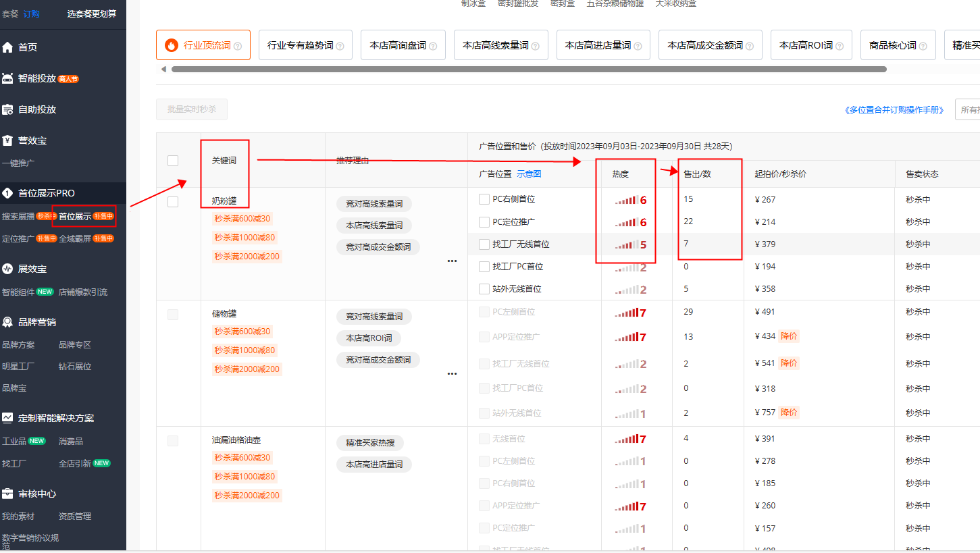This screenshot has width=980, height=553.
Task: Switch to 本店高ROI词 tab
Action: point(811,45)
